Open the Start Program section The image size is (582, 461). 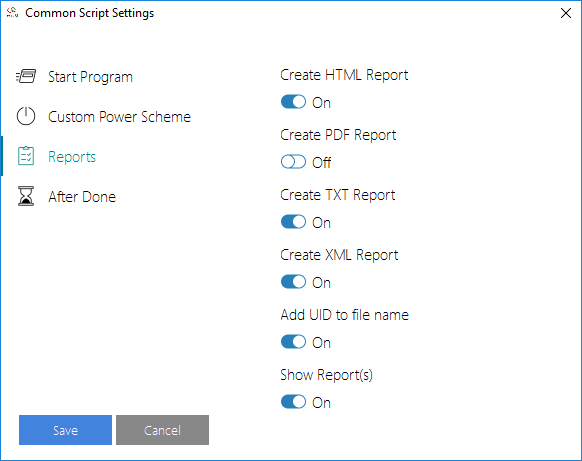click(90, 77)
